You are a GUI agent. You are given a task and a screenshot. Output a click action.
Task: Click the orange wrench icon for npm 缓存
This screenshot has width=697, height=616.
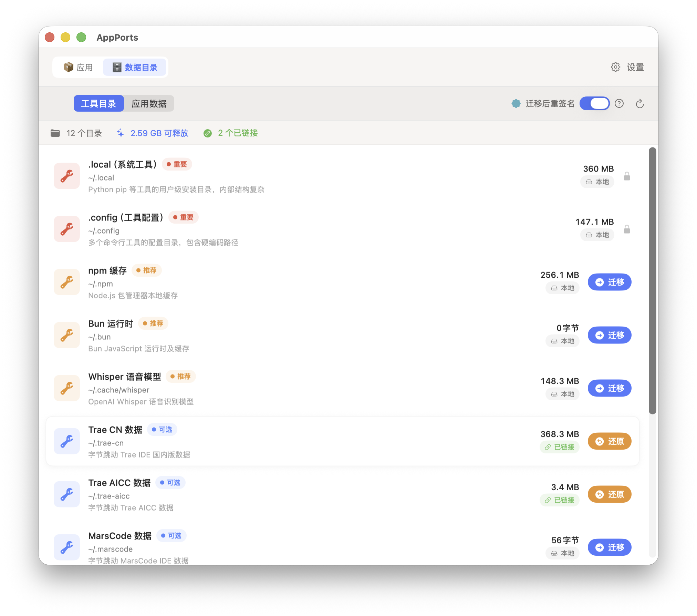(67, 282)
